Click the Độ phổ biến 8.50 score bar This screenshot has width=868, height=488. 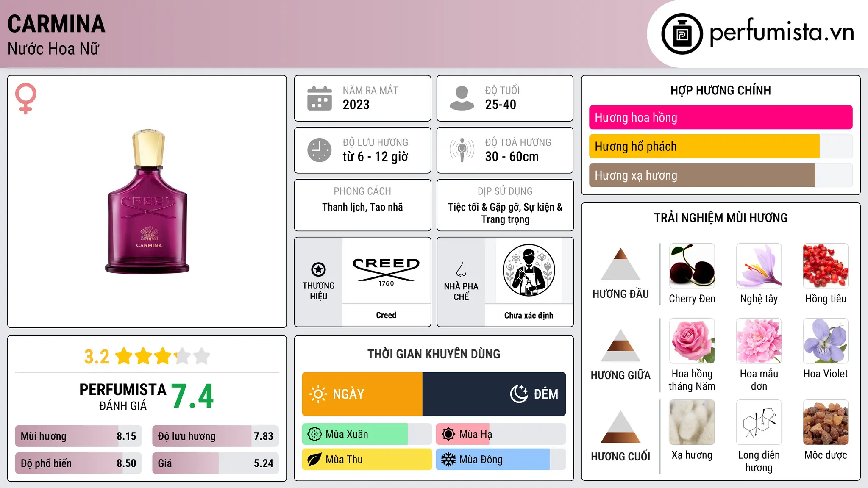point(78,463)
